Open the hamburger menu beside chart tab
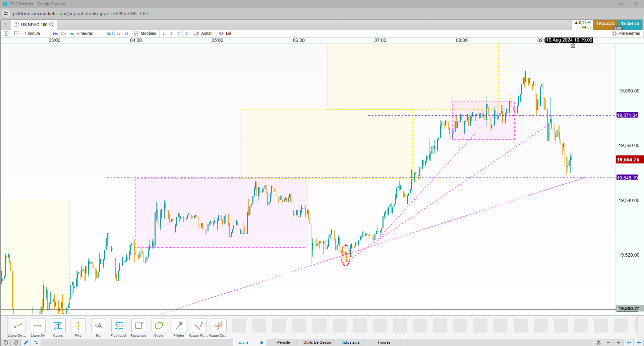 (x=6, y=25)
